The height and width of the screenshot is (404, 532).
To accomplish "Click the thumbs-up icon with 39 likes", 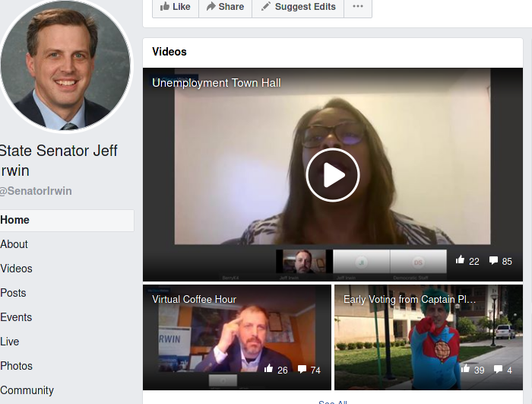I will 465,369.
